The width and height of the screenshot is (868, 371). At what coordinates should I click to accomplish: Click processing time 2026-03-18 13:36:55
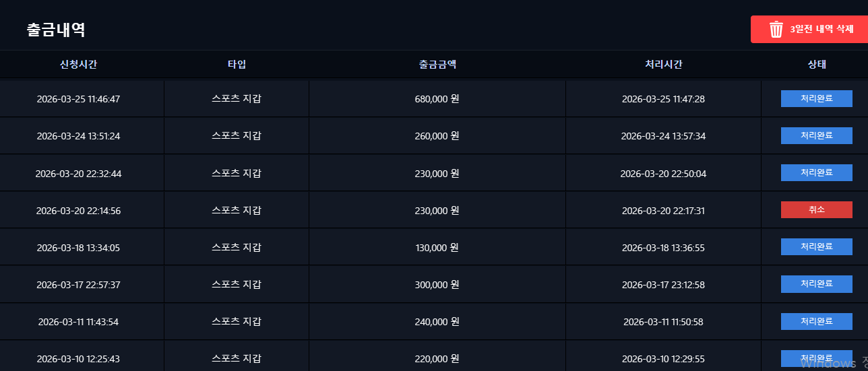[663, 248]
